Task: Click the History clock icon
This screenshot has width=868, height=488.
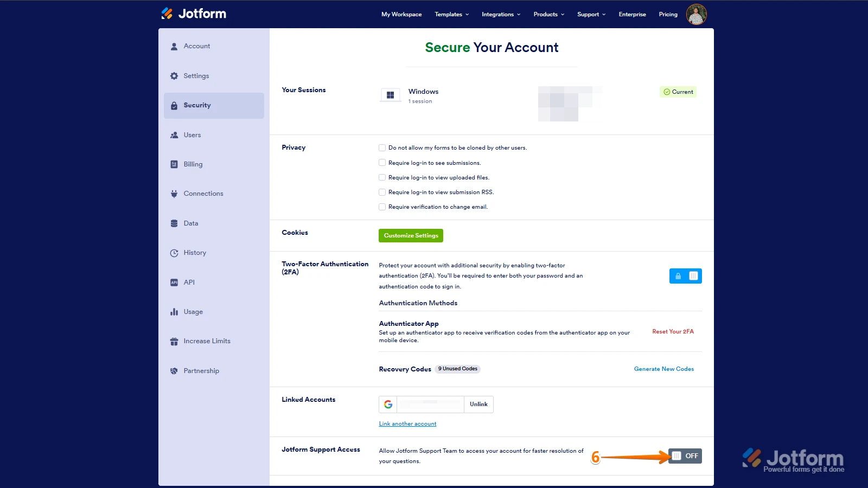Action: tap(174, 253)
